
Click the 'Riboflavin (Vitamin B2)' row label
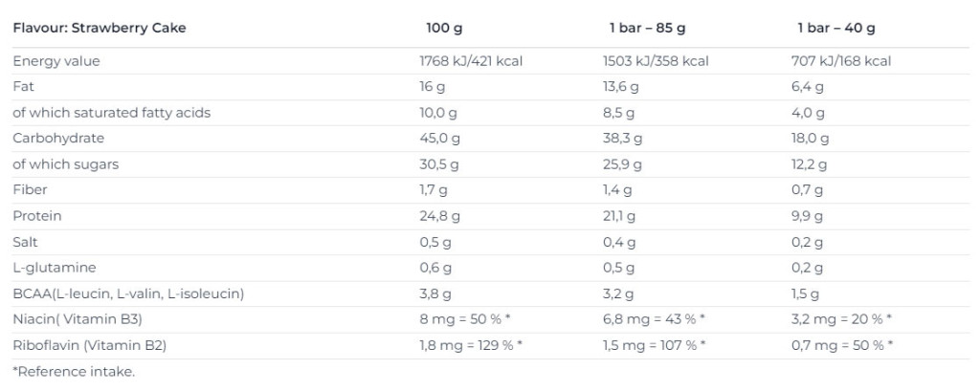tap(89, 345)
